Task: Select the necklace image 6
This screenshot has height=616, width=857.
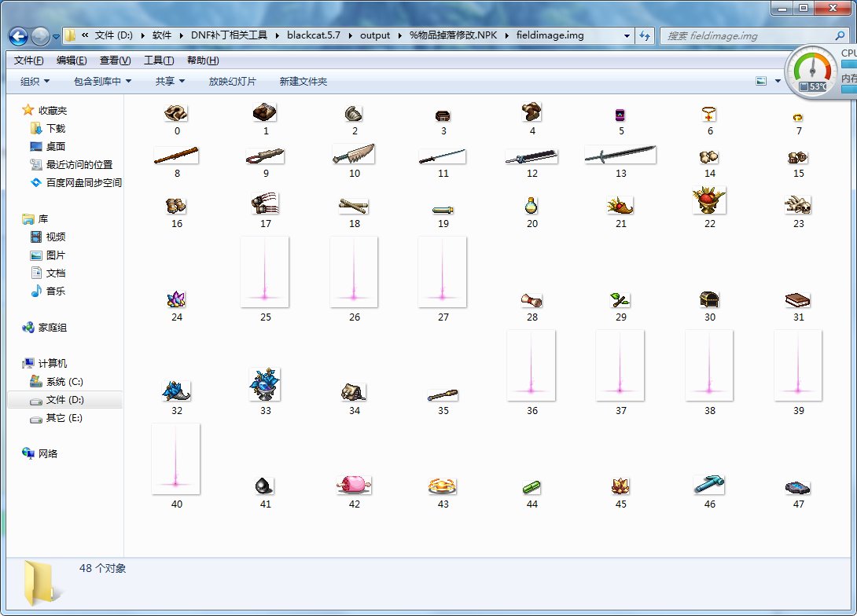Action: [709, 114]
